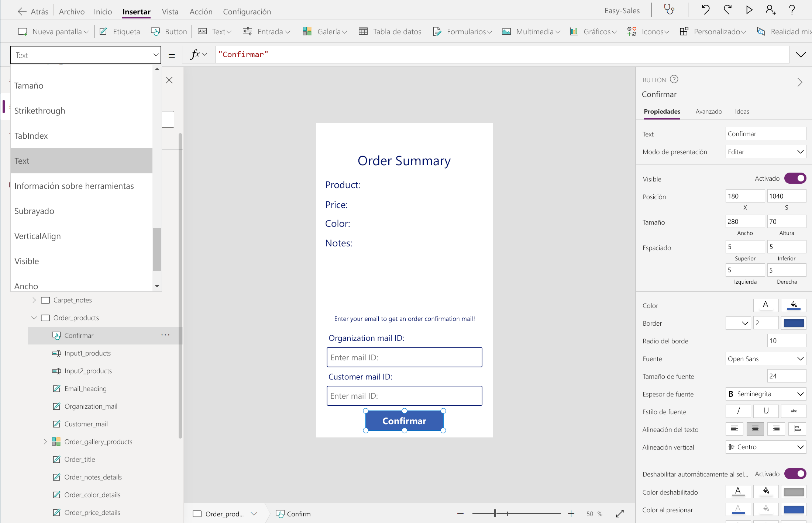812x523 pixels.
Task: Switch to the Avanzado tab
Action: pyautogui.click(x=709, y=111)
